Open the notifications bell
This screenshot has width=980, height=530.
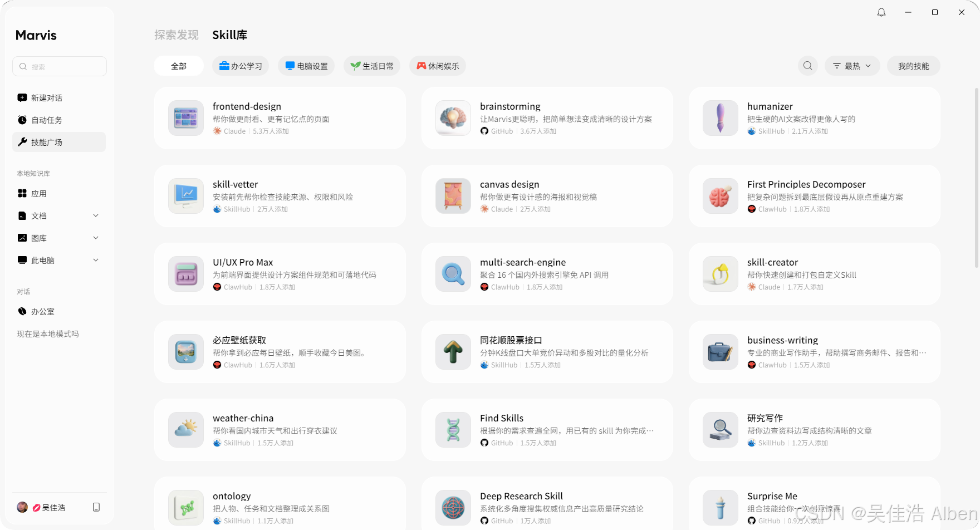click(x=881, y=12)
